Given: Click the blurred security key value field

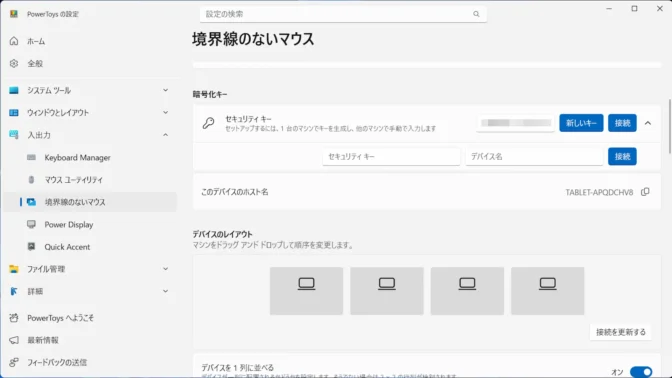Looking at the screenshot, I should click(516, 123).
